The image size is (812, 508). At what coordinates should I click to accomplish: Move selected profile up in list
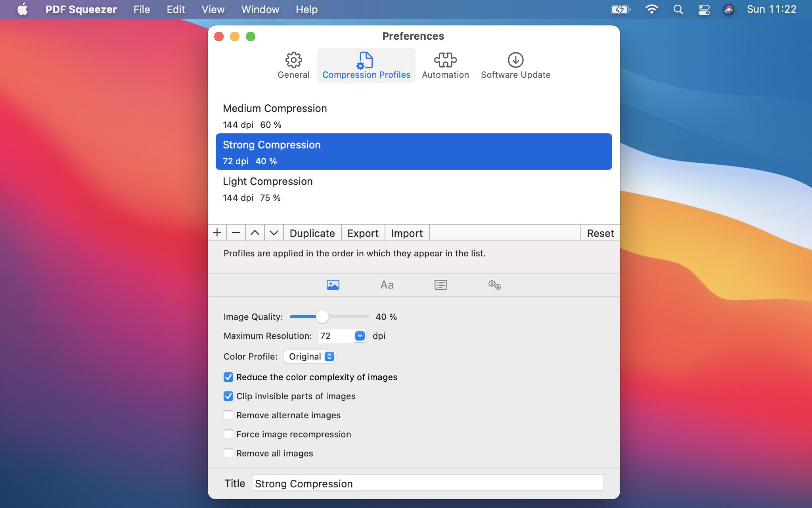pyautogui.click(x=255, y=233)
